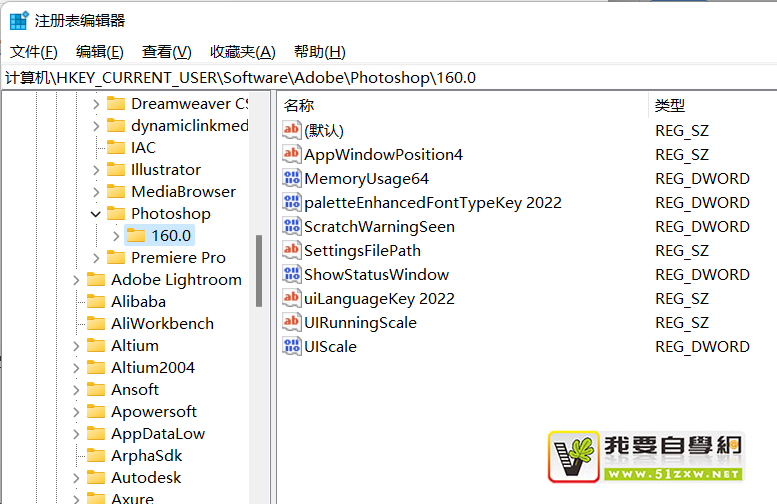
Task: Open the 查看(V) view menu
Action: coord(166,52)
